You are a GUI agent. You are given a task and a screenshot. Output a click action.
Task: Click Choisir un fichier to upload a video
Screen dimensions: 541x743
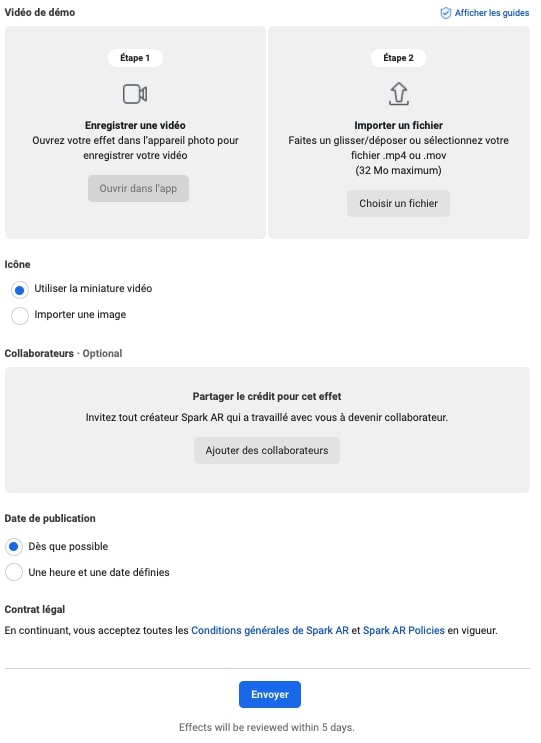(x=398, y=203)
